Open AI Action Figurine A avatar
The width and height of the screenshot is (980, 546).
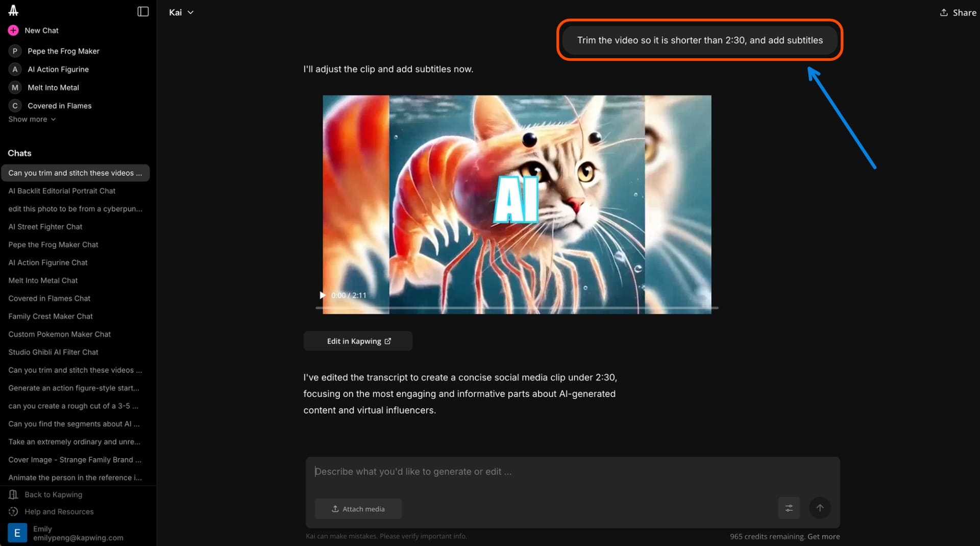[x=15, y=69]
